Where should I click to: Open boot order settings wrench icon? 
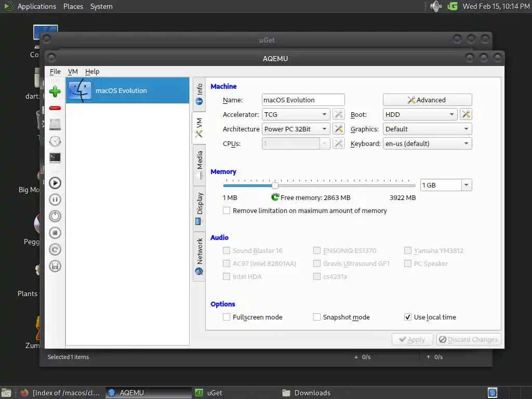click(466, 114)
